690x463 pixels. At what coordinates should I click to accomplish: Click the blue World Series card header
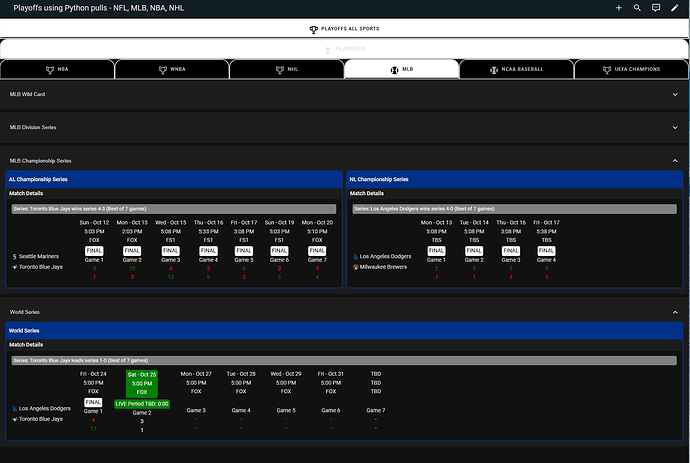[344, 331]
